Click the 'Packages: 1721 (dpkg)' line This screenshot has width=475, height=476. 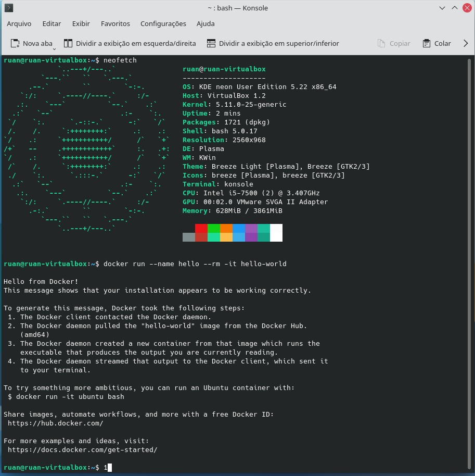pos(226,122)
